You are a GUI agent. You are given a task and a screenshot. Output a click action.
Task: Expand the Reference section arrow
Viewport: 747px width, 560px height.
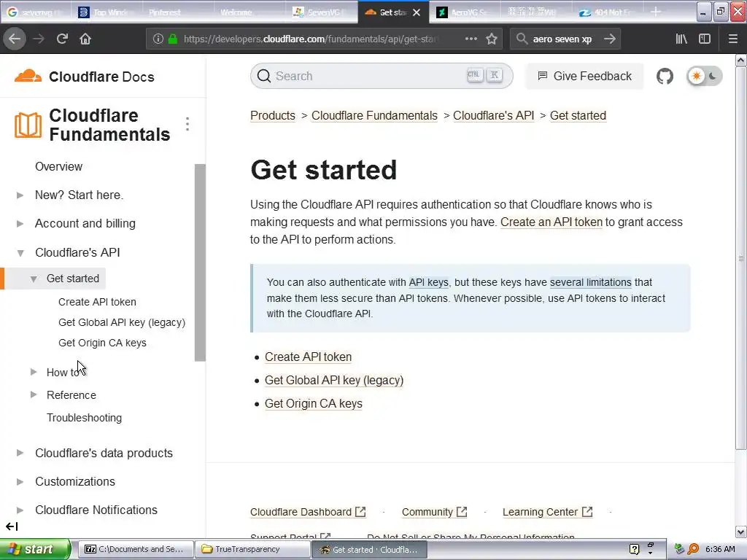point(34,394)
